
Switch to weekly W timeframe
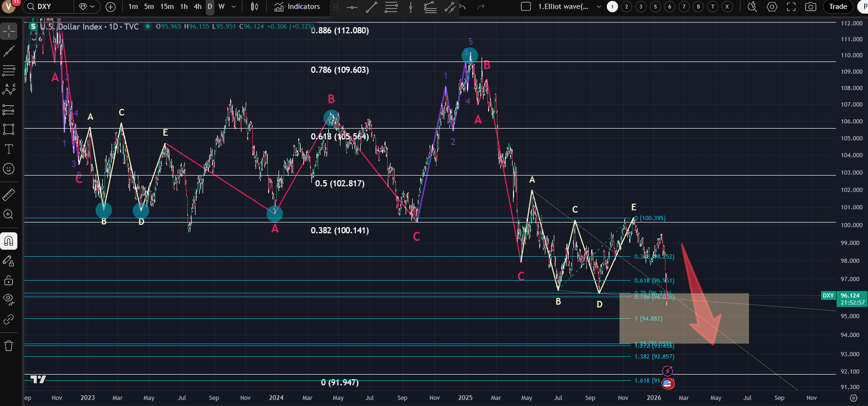[x=221, y=7]
